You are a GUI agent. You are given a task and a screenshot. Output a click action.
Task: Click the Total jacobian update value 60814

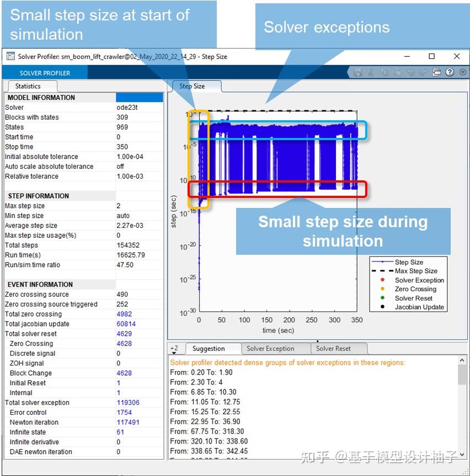tap(126, 324)
